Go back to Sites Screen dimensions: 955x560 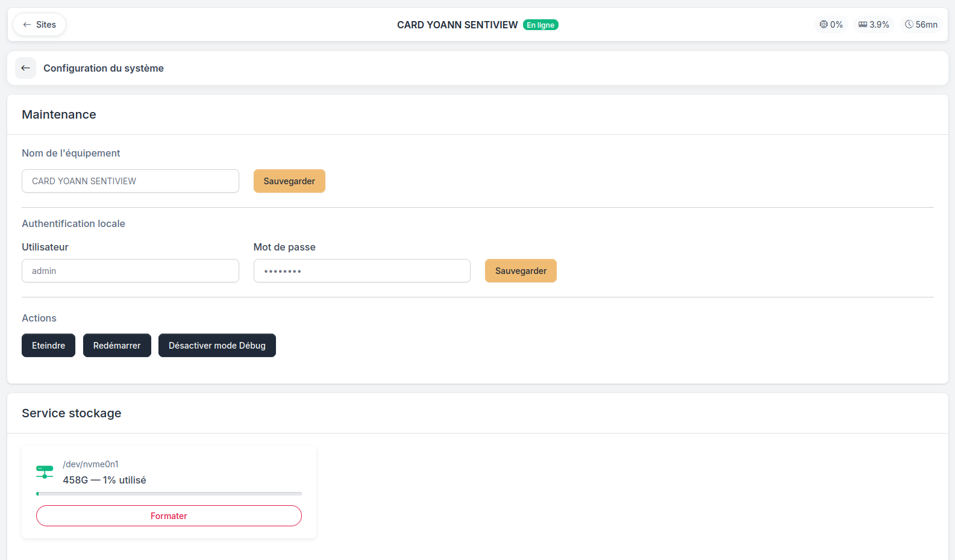(39, 25)
